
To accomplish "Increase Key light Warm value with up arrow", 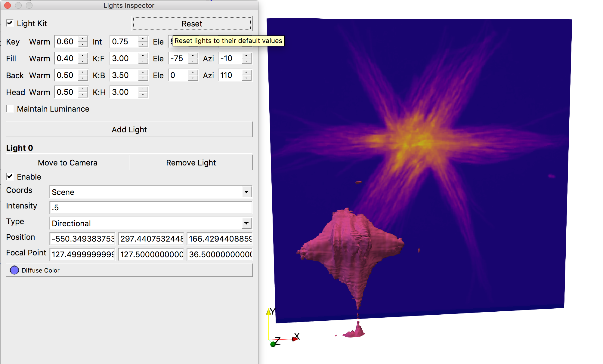I will 83,39.
